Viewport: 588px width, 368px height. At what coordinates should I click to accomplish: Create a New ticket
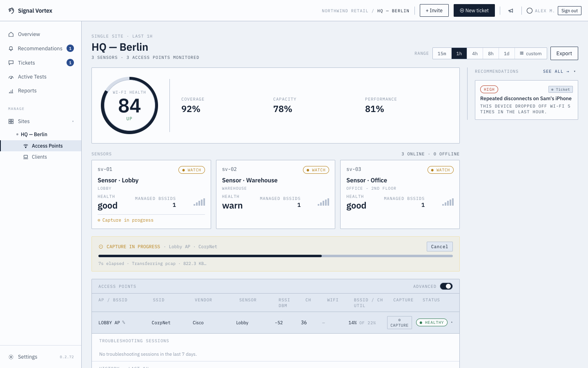(474, 11)
